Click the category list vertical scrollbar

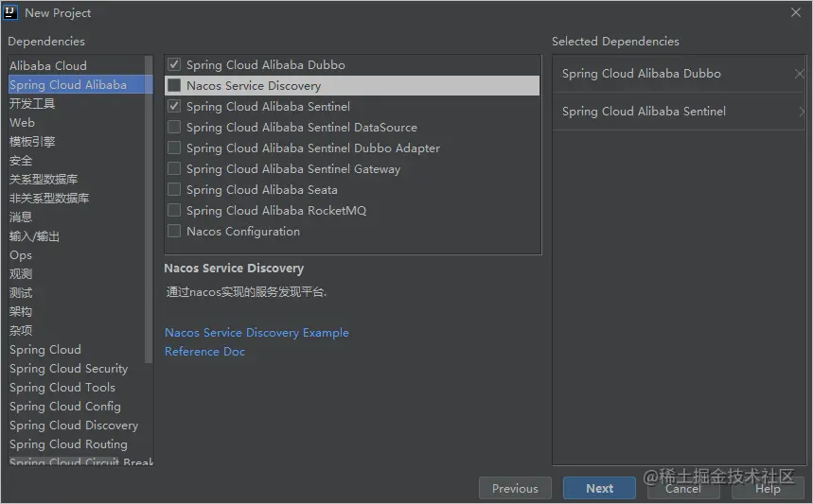[x=149, y=208]
